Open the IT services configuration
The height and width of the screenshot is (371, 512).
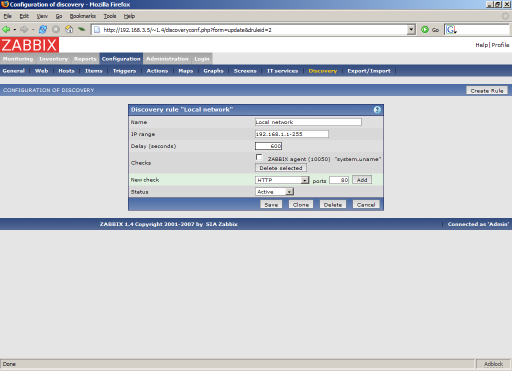[x=282, y=71]
